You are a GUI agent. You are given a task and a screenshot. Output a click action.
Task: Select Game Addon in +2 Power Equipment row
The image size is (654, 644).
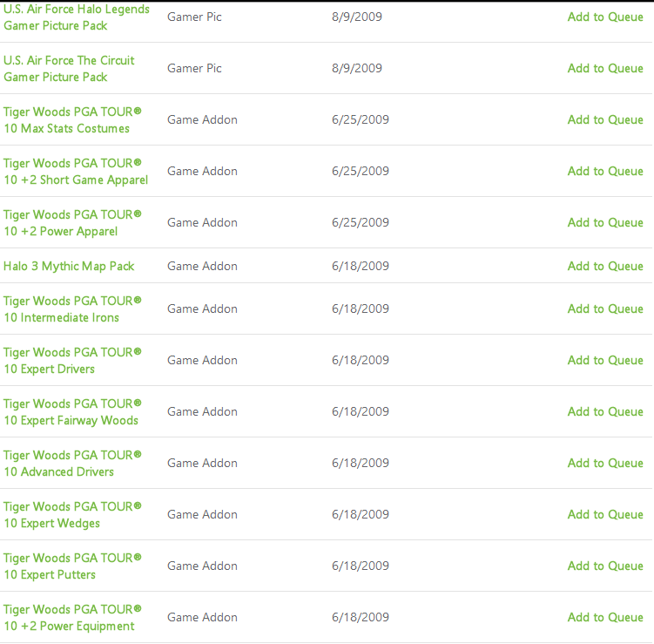(x=202, y=617)
